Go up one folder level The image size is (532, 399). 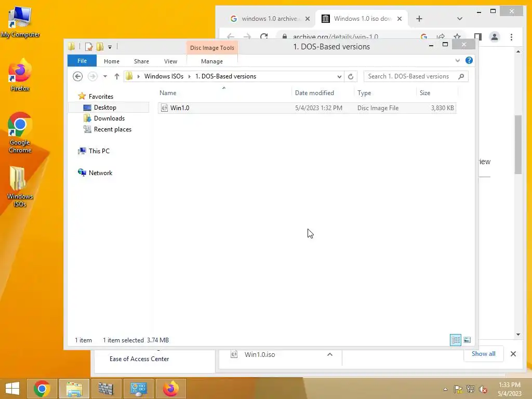[x=117, y=76]
